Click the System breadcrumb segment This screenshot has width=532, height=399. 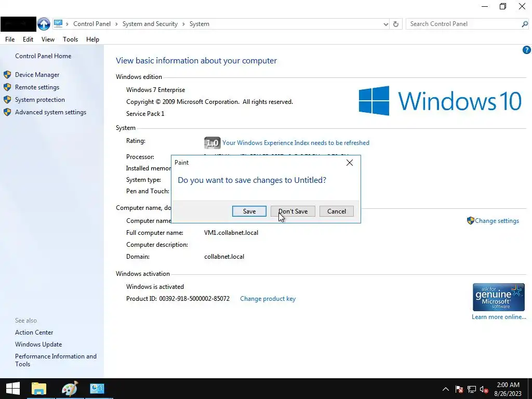199,24
